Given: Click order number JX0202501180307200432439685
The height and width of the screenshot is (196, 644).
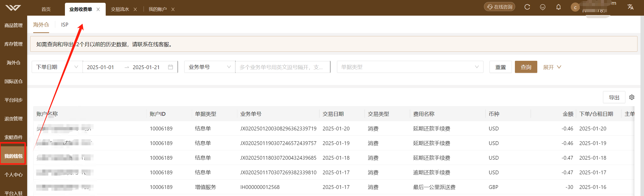Looking at the screenshot, I should [278, 158].
